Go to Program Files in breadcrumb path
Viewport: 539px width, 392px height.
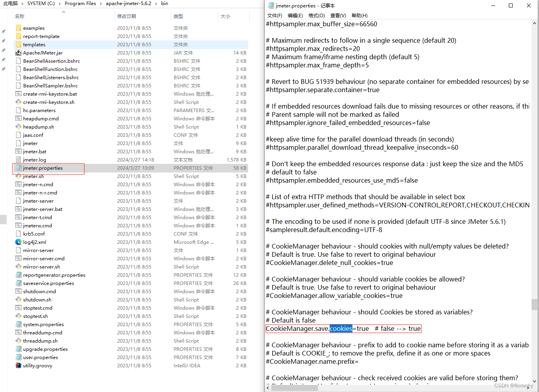point(80,4)
